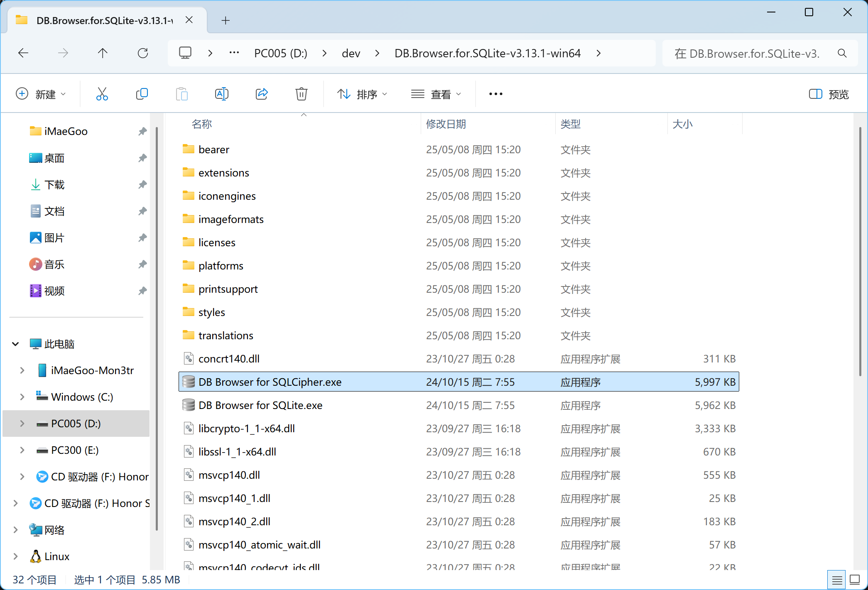The width and height of the screenshot is (868, 590).
Task: Select DB Browser for SQLCipher.exe row
Action: click(x=459, y=382)
